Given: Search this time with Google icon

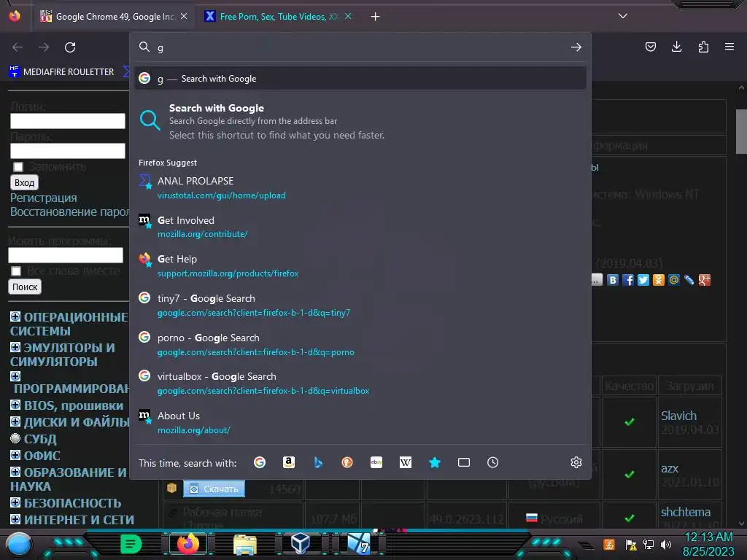Looking at the screenshot, I should click(x=260, y=462).
